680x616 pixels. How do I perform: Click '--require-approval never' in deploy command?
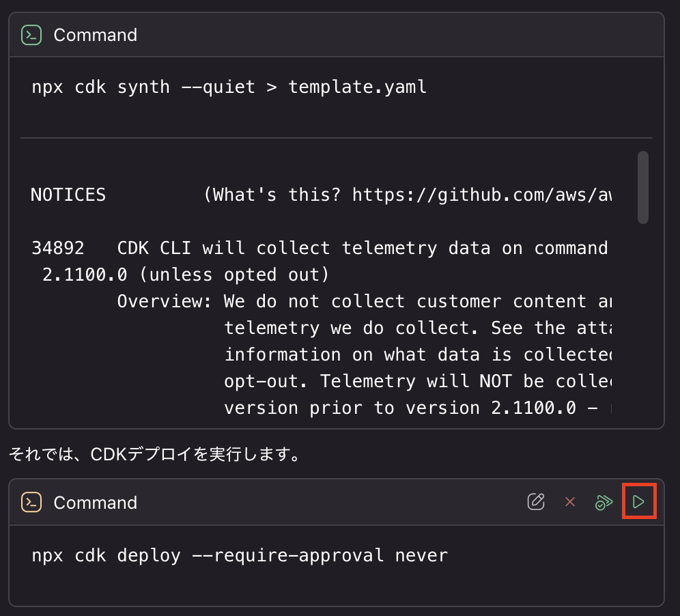click(x=331, y=555)
